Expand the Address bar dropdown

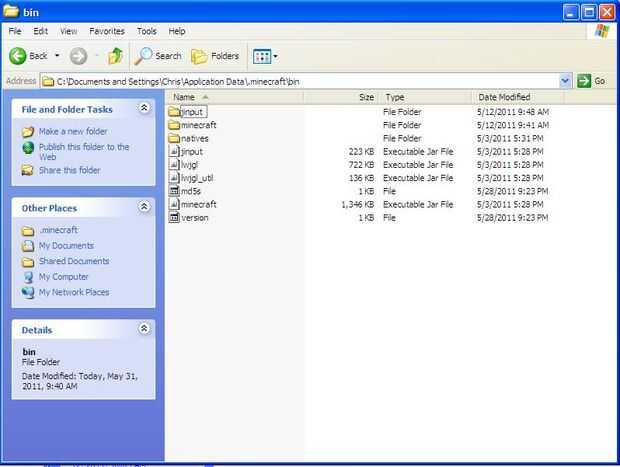click(565, 81)
